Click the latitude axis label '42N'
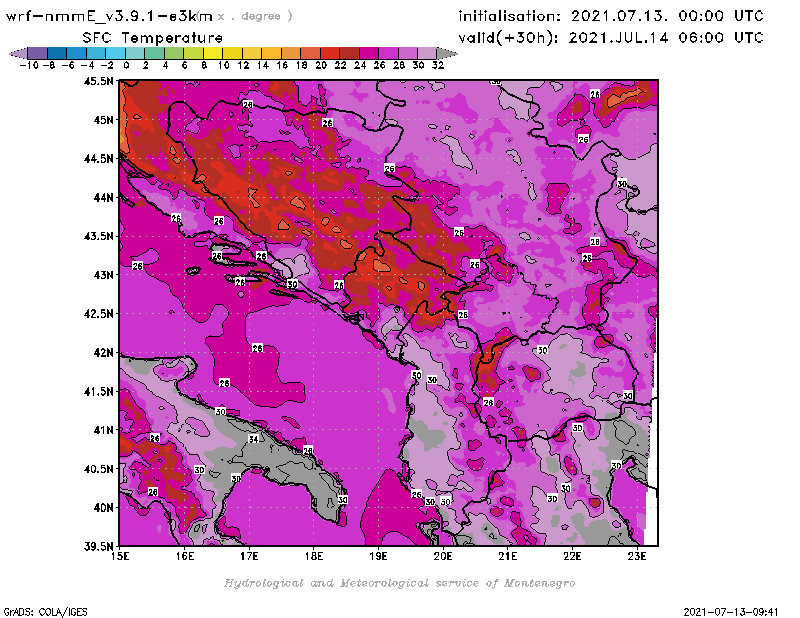 tap(103, 353)
